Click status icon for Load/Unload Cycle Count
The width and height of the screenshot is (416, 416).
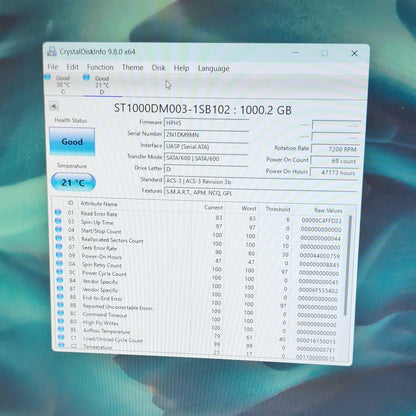tap(61, 337)
